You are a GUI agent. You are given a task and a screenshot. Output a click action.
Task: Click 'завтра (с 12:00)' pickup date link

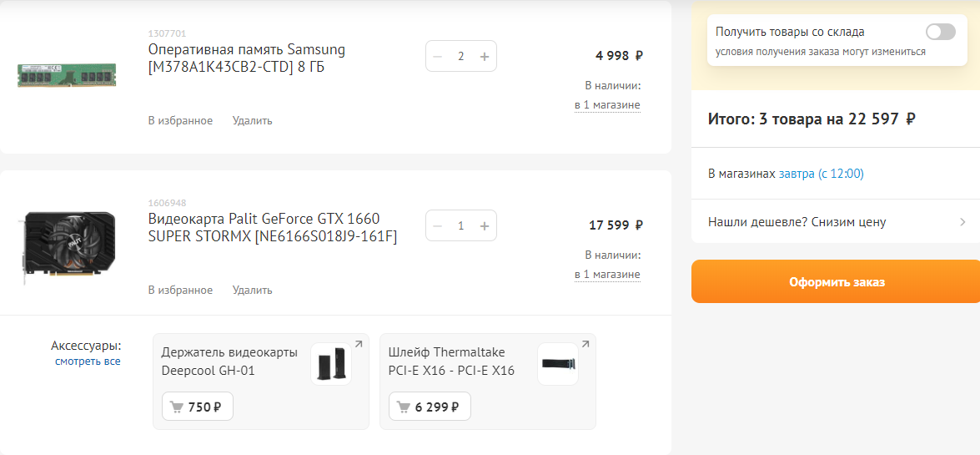[822, 174]
